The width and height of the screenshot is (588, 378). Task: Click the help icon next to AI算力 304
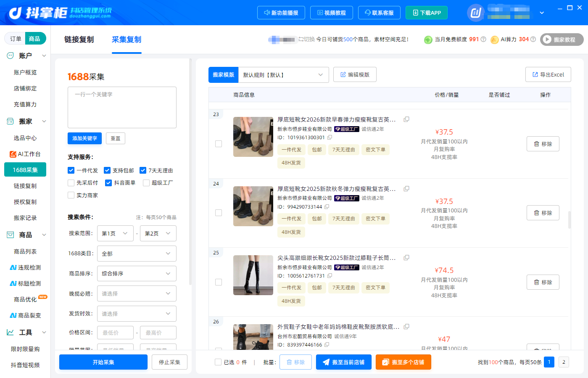coord(533,39)
